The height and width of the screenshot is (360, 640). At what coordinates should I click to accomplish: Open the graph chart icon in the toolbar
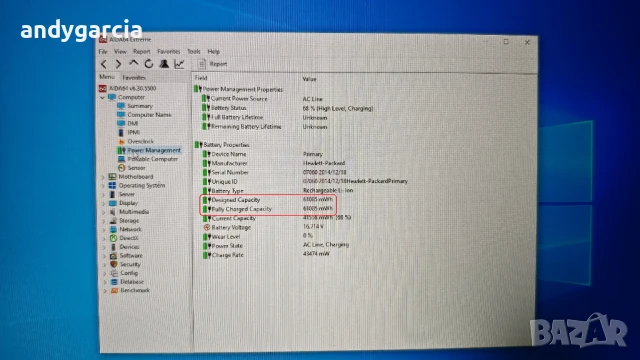[x=179, y=64]
